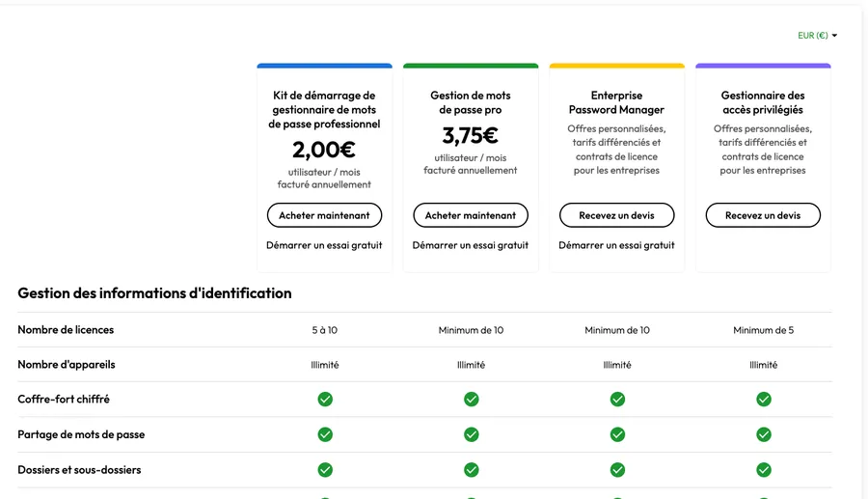Click the caret arrow beside EUR (€)

click(834, 36)
